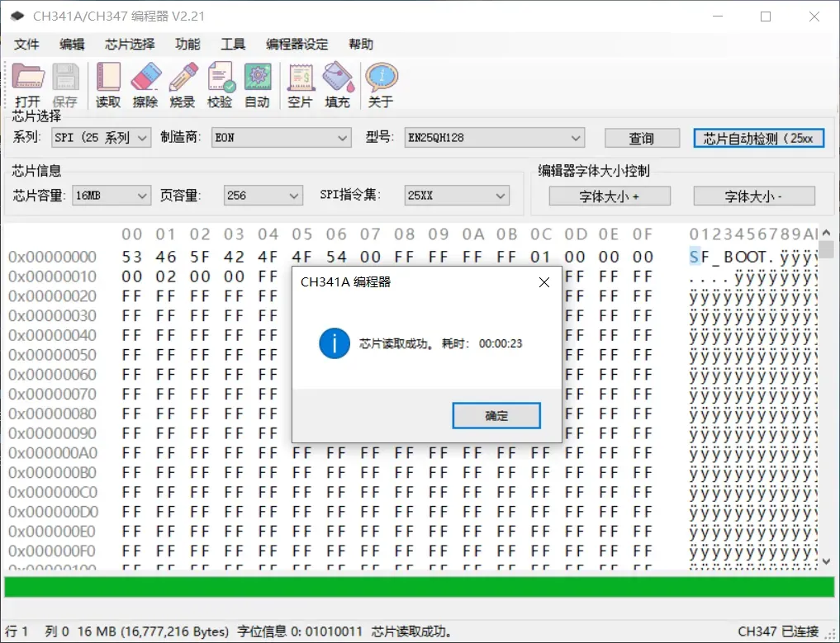The image size is (840, 643).
Task: Click the 查询 query button
Action: (x=642, y=138)
